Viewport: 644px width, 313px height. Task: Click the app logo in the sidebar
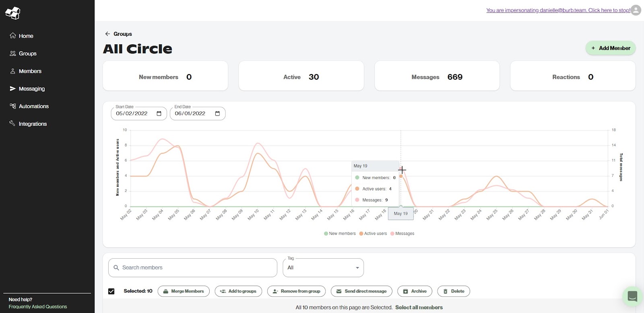click(x=13, y=13)
